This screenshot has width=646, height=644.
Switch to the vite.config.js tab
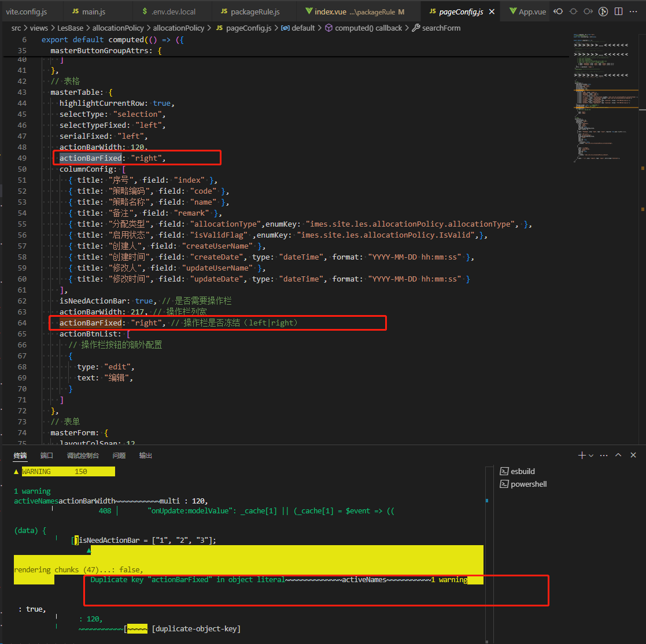click(x=27, y=12)
